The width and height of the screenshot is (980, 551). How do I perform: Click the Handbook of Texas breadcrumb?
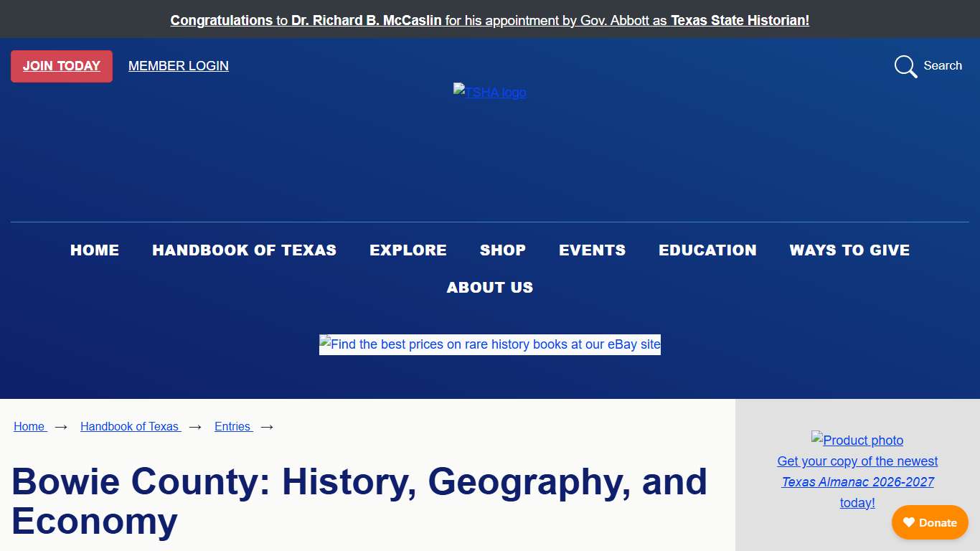click(x=130, y=426)
